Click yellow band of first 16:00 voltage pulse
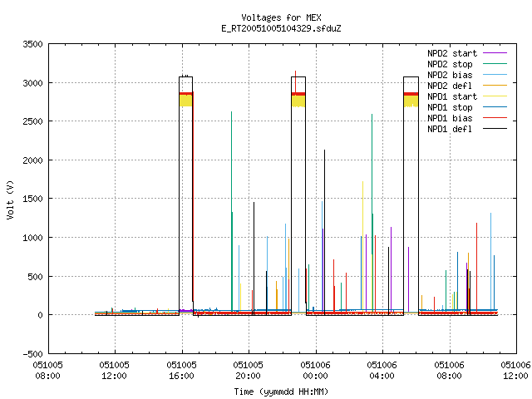532x399 pixels. [x=186, y=101]
